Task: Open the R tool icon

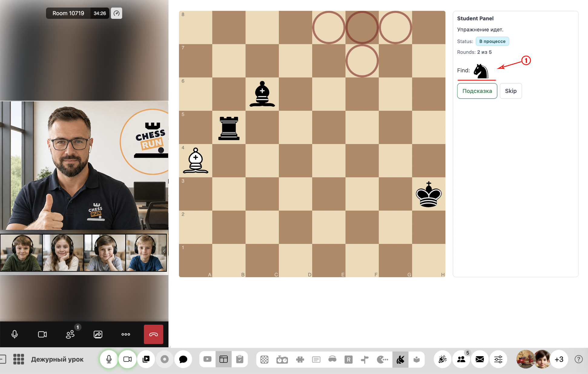Action: click(349, 359)
